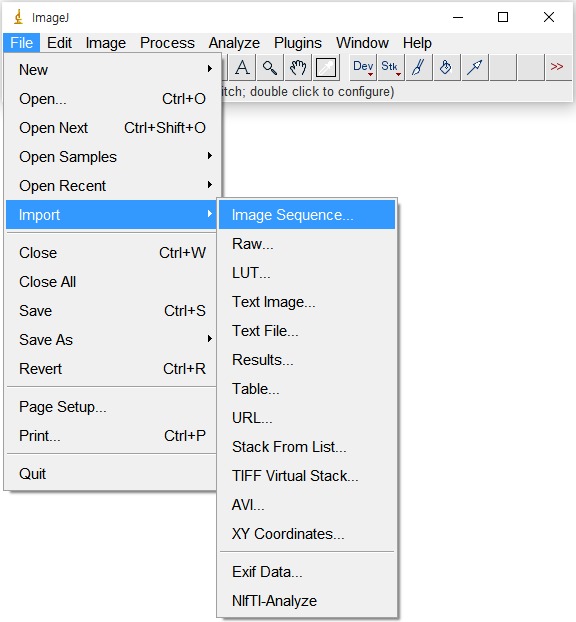The height and width of the screenshot is (622, 576).
Task: Open the File menu
Action: click(21, 43)
